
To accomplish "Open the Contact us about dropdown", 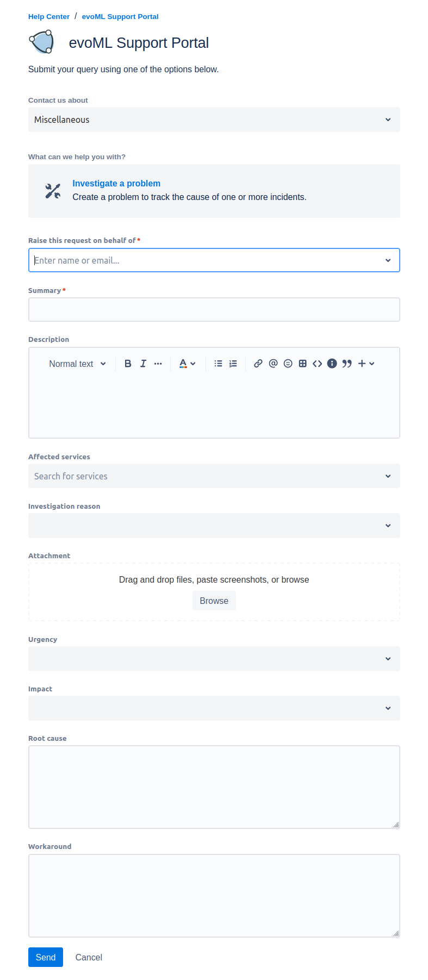I will tap(214, 120).
